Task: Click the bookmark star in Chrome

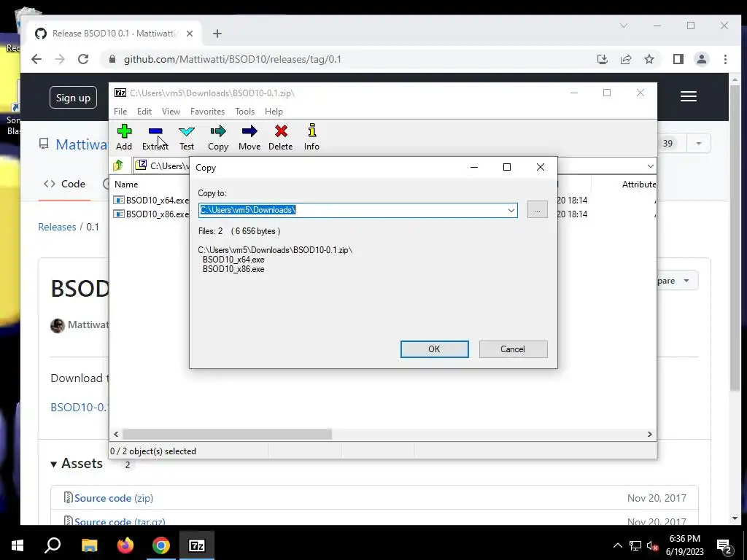Action: pos(649,59)
